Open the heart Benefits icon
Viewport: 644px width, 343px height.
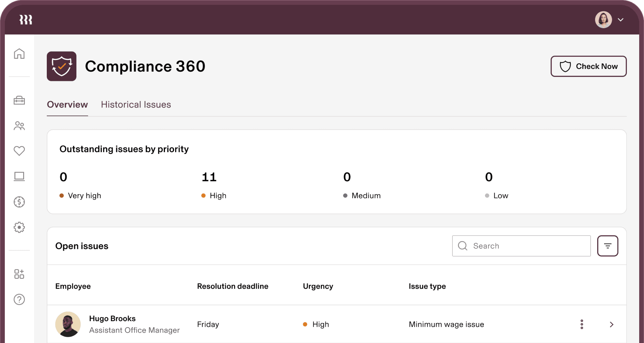click(x=19, y=151)
